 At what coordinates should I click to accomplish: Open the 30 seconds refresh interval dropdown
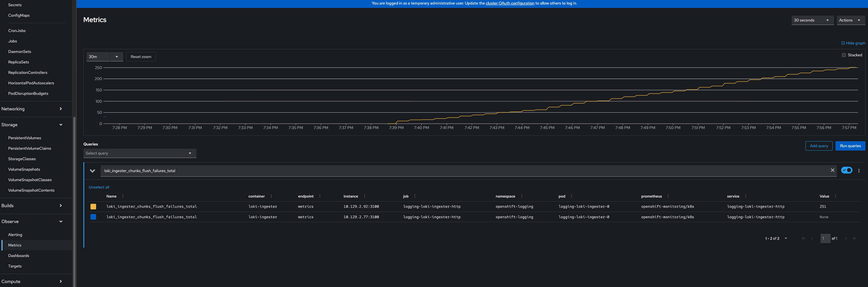click(812, 20)
